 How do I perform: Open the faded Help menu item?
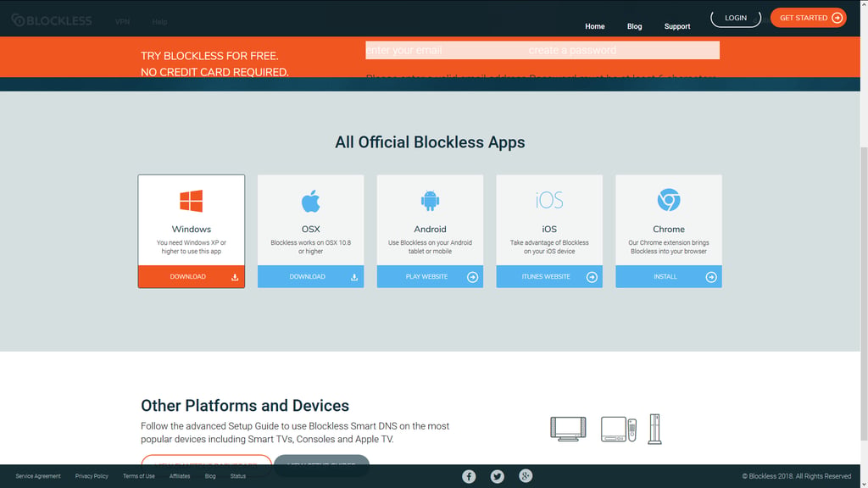tap(159, 21)
